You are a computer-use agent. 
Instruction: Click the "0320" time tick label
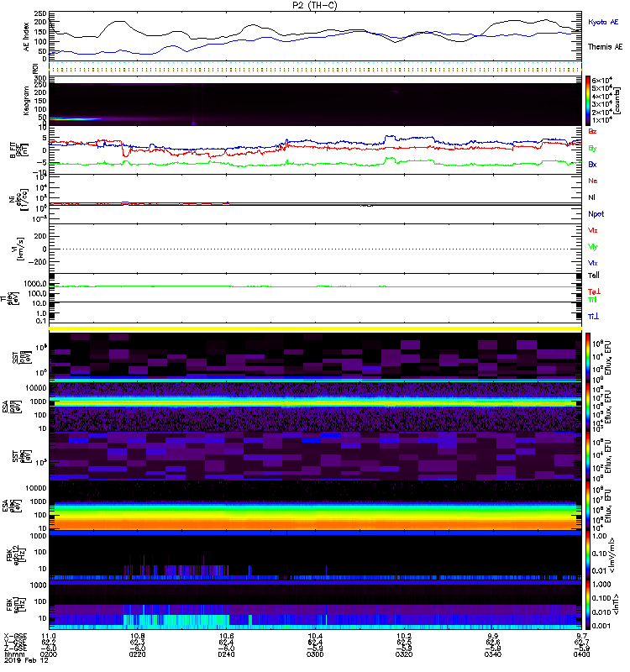coord(404,654)
